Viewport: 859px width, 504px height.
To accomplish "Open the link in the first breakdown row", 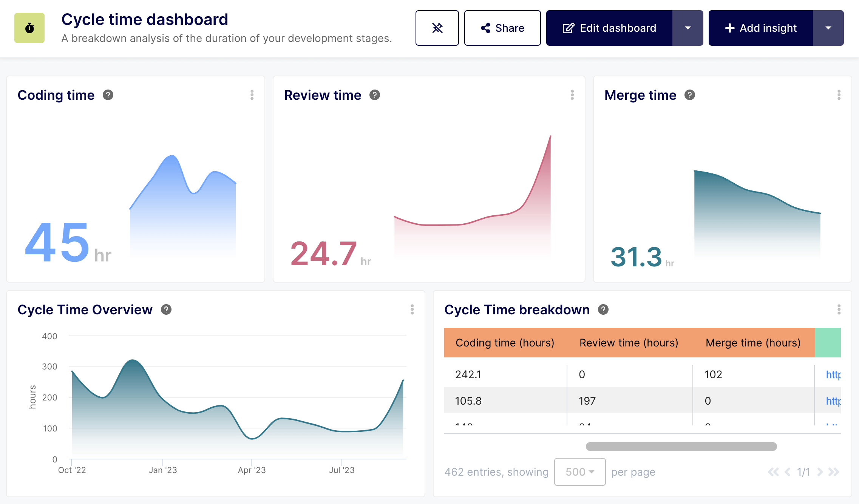I will 833,374.
